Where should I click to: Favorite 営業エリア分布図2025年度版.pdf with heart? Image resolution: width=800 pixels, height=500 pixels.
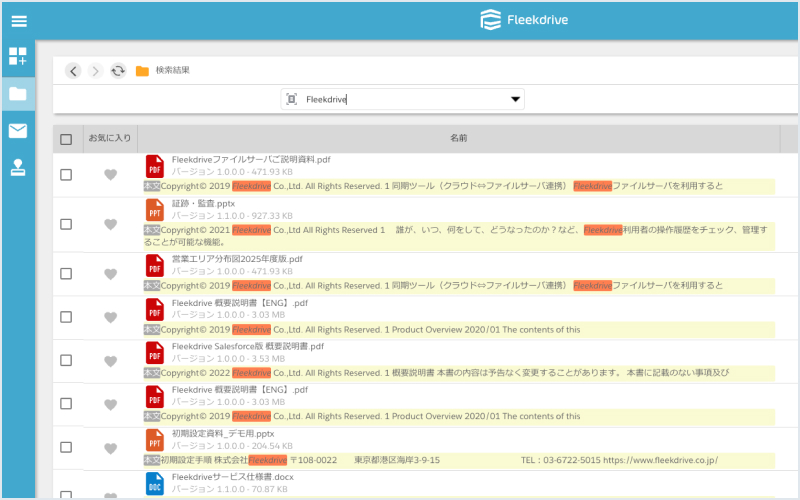click(x=111, y=274)
